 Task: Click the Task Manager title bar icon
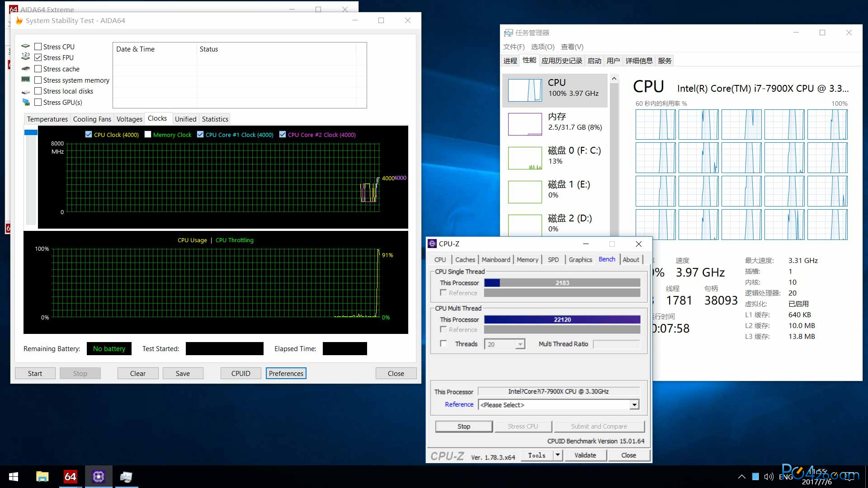pos(509,33)
